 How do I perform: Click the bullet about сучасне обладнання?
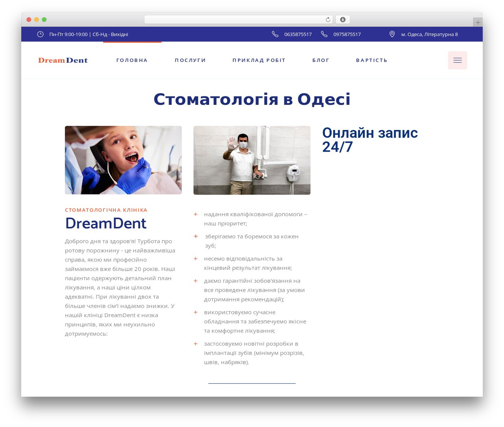pos(255,321)
